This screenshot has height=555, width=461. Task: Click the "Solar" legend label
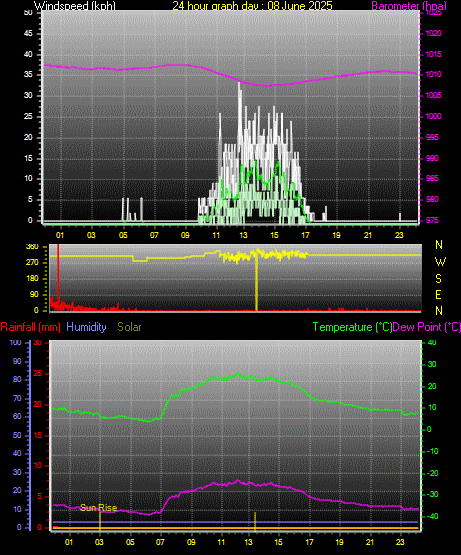[x=129, y=327]
